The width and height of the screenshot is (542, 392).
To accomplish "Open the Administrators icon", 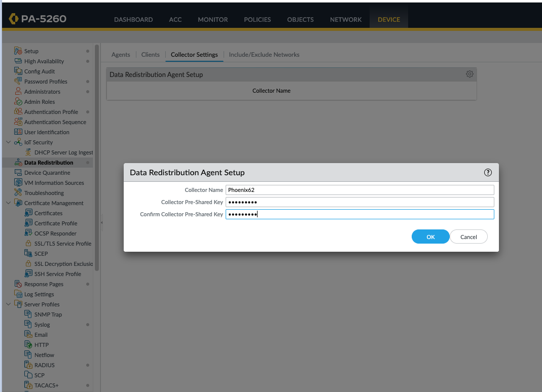I will click(x=17, y=91).
